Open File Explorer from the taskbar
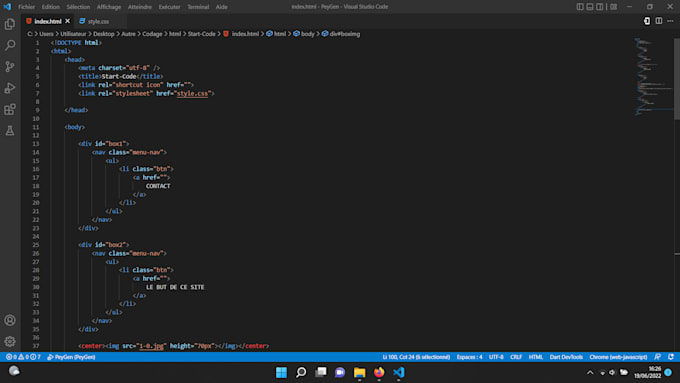680x383 pixels. coord(360,372)
